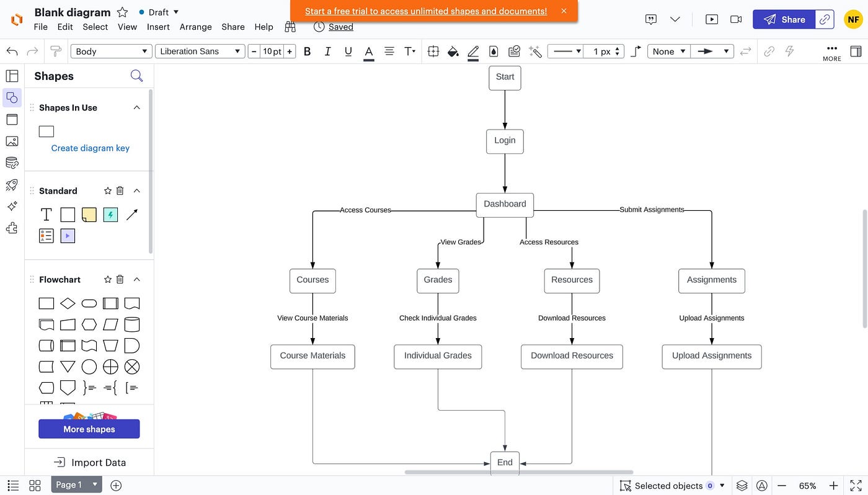
Task: Open the Data linking panel icon
Action: tap(12, 163)
